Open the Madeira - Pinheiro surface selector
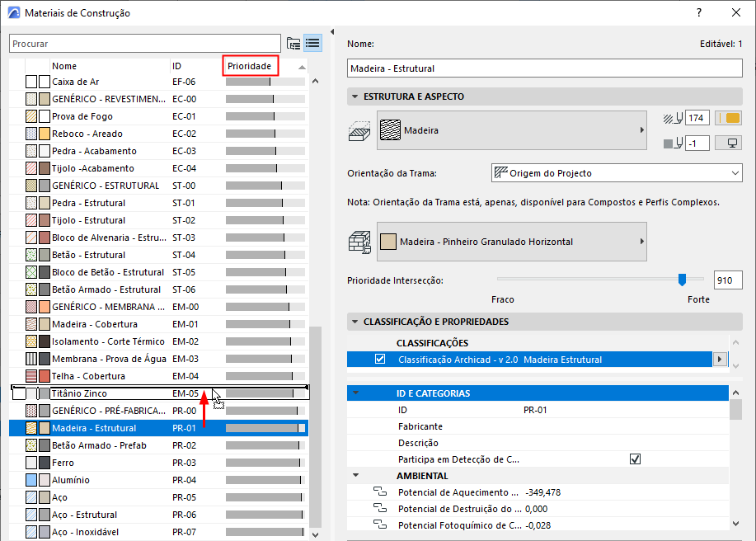 coord(511,242)
